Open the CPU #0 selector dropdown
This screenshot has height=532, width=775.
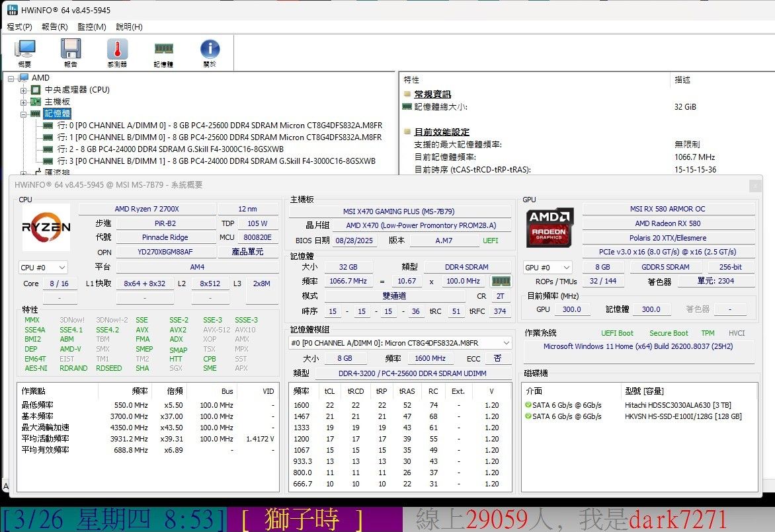[x=44, y=268]
